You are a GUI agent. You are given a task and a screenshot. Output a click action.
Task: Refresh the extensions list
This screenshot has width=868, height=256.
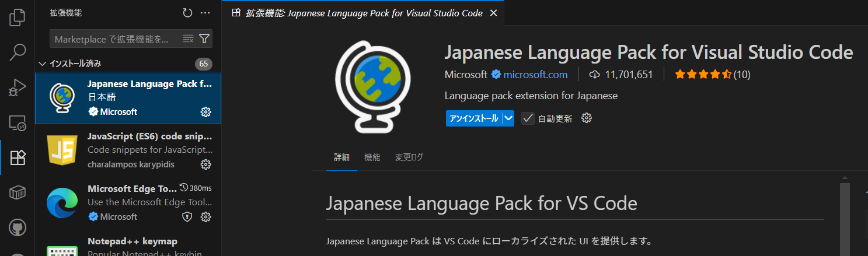(187, 13)
